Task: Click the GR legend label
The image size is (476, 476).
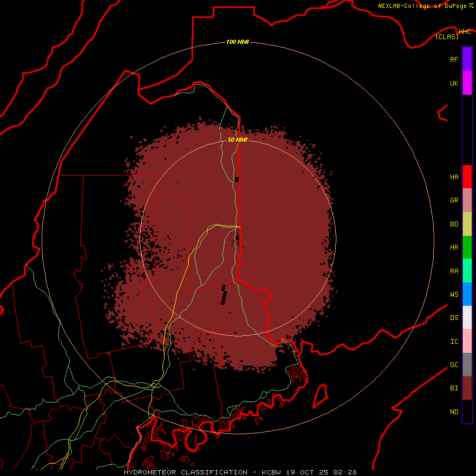Action: click(x=454, y=200)
